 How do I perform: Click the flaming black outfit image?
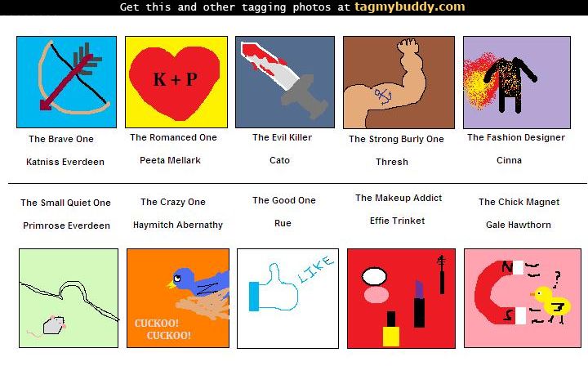click(517, 83)
